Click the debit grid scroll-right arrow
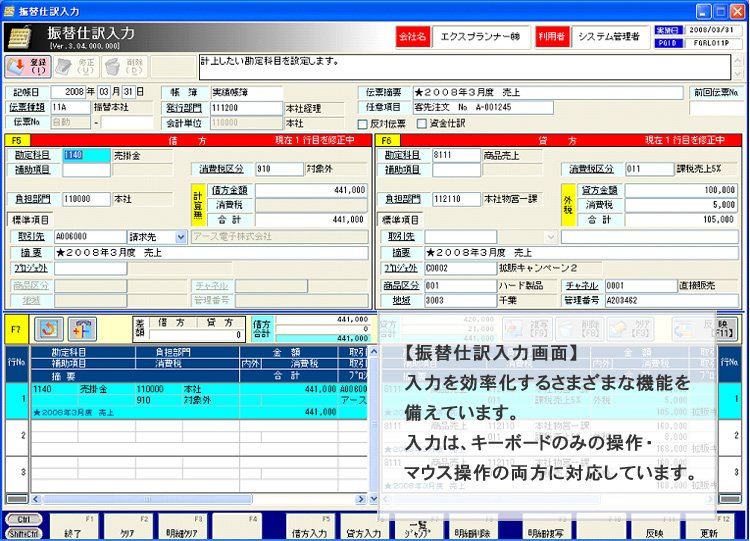The height and width of the screenshot is (541, 750). point(361,499)
